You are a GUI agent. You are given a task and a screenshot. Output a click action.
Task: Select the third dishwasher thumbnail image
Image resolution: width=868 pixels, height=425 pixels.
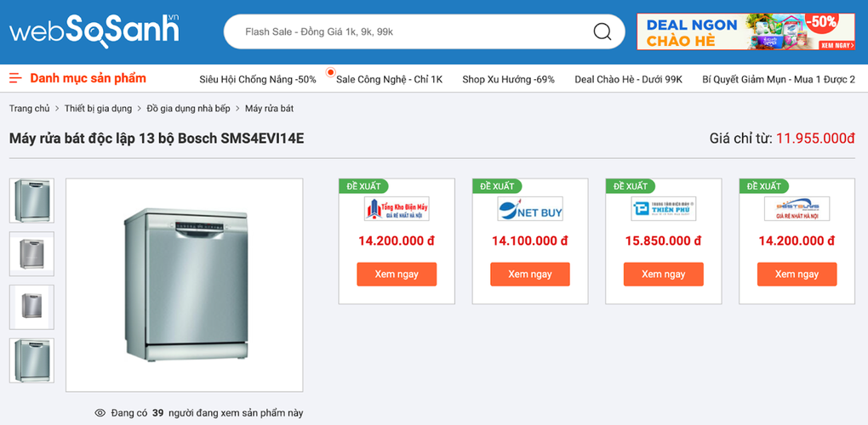click(x=31, y=307)
